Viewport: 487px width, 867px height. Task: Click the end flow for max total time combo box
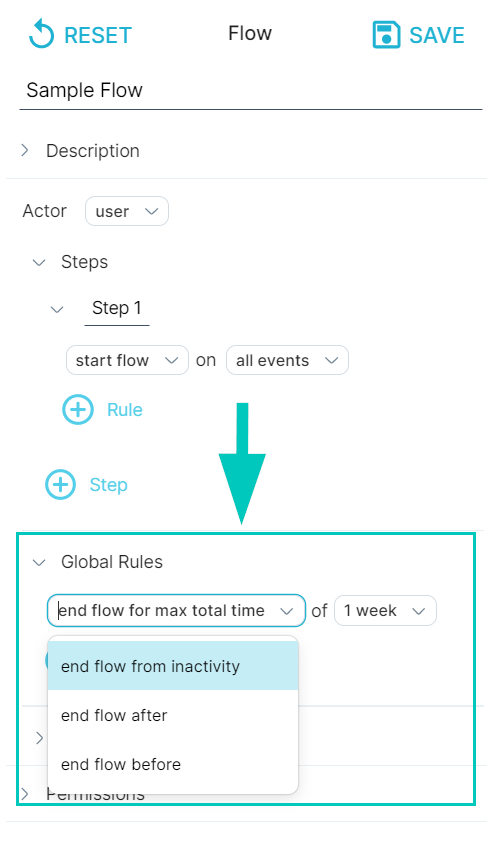pyautogui.click(x=176, y=610)
